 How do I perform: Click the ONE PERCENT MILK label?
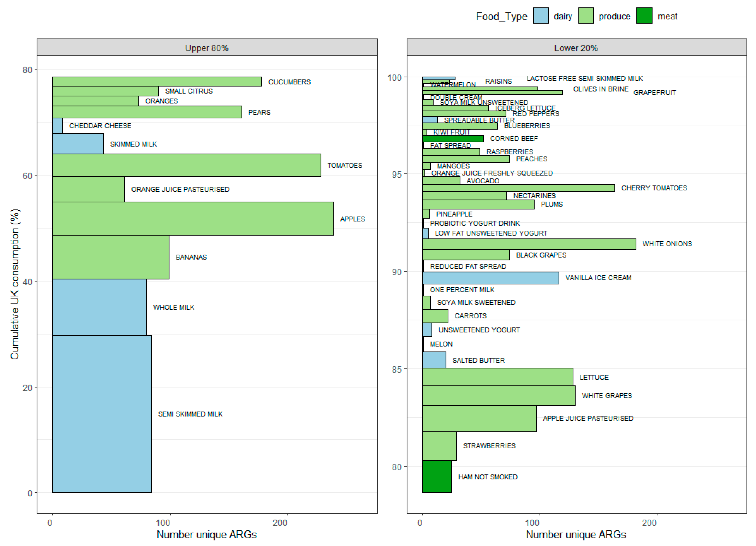click(462, 290)
